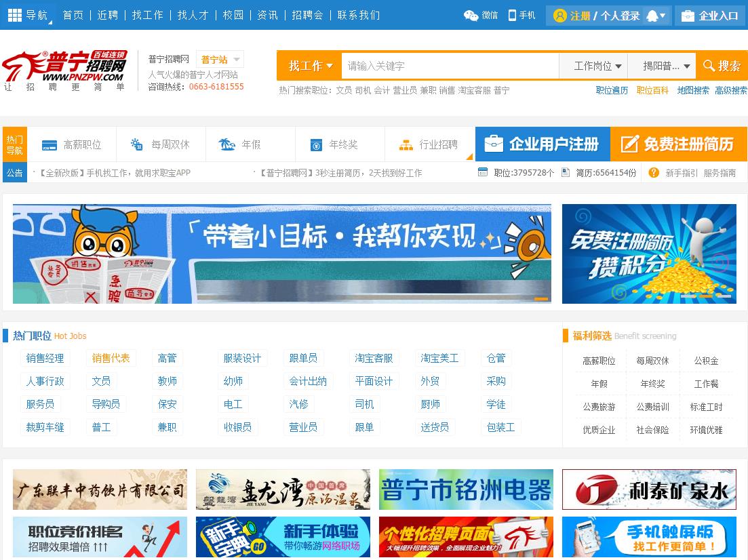Open the 导航 grid menu icon
This screenshot has width=748, height=560.
tap(15, 16)
